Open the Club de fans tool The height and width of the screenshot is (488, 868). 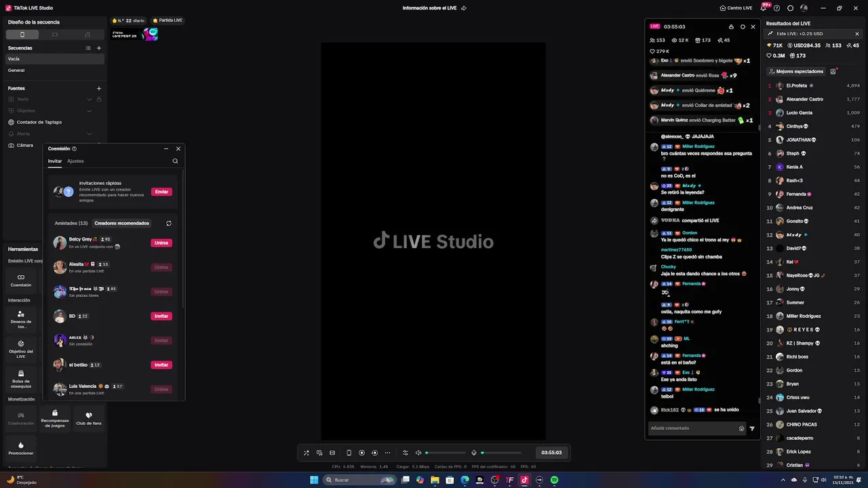[x=88, y=419]
